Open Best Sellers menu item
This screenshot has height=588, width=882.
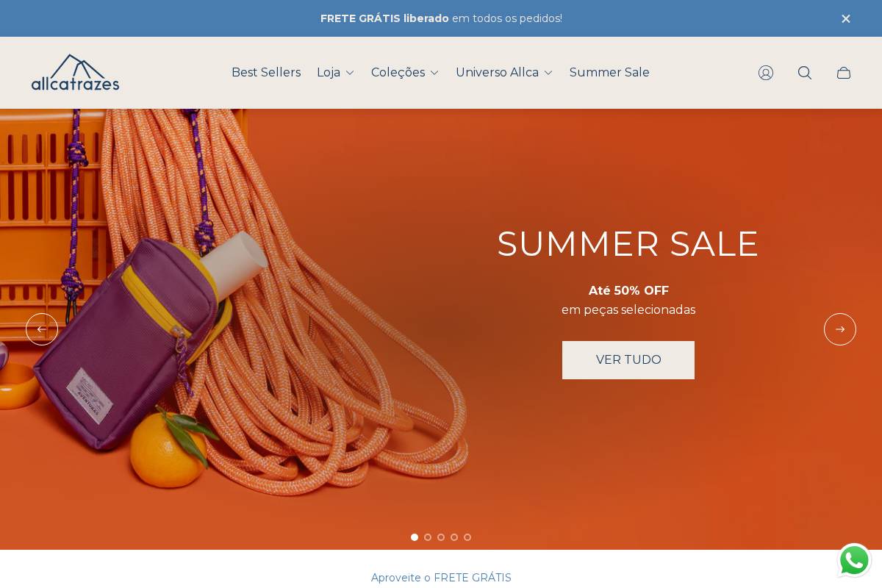point(266,73)
